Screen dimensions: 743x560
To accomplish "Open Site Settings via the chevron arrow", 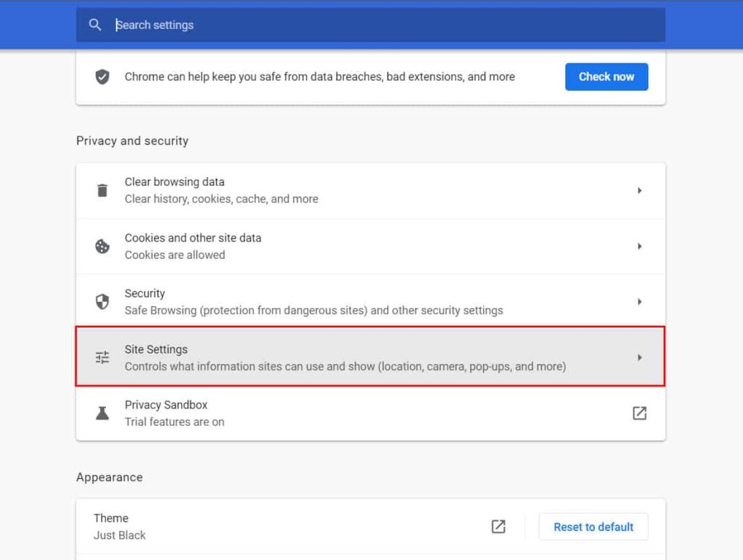I will tap(640, 357).
